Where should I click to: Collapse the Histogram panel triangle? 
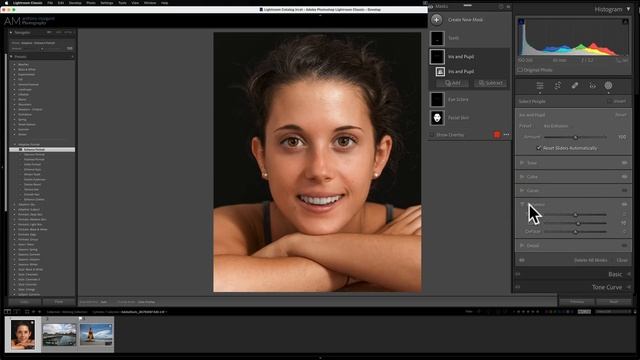pyautogui.click(x=629, y=9)
